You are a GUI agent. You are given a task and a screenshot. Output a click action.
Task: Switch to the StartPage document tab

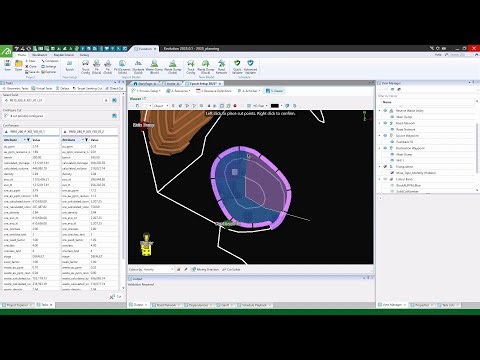tap(145, 83)
